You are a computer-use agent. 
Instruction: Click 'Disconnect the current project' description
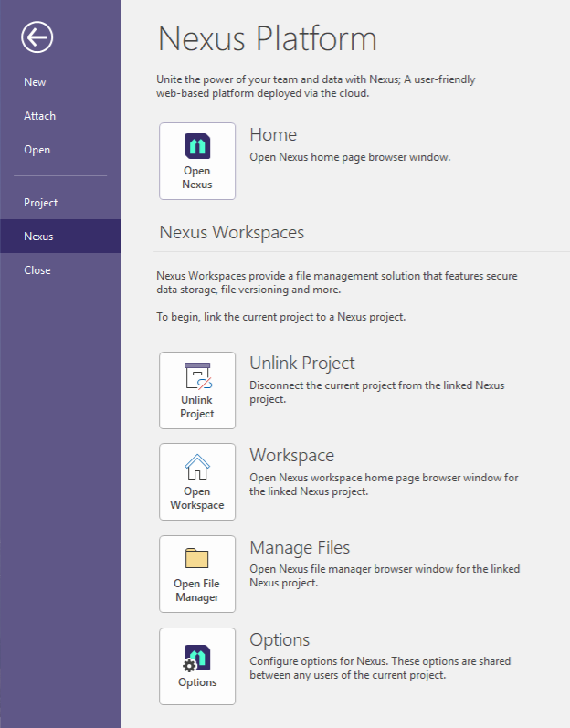(377, 393)
